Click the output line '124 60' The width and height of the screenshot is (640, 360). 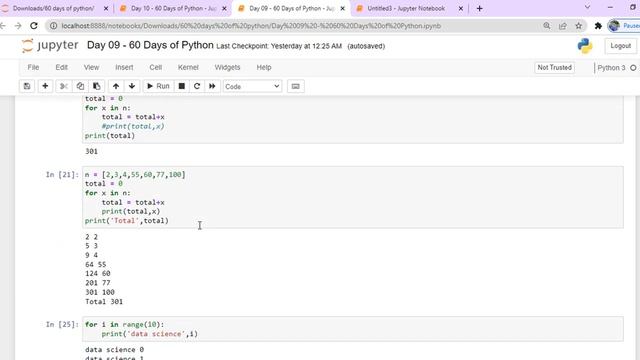coord(98,273)
